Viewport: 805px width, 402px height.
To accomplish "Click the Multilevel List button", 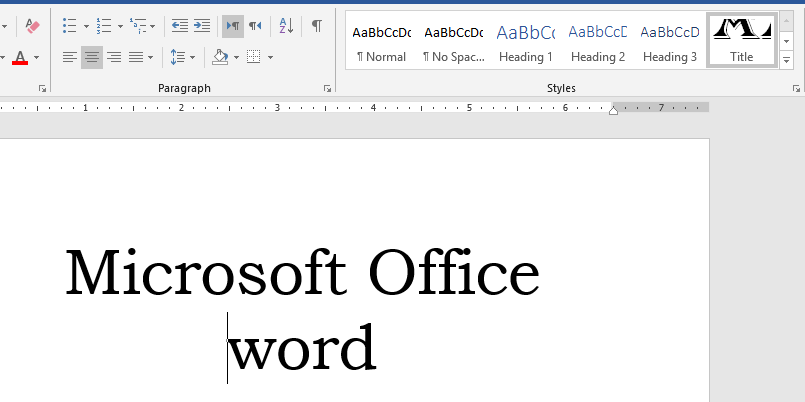I will 138,26.
